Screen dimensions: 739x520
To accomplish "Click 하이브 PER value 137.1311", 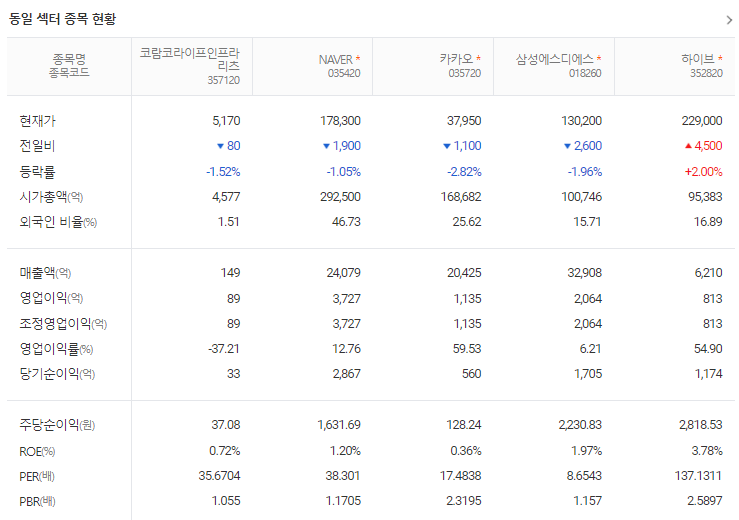I will [x=698, y=476].
